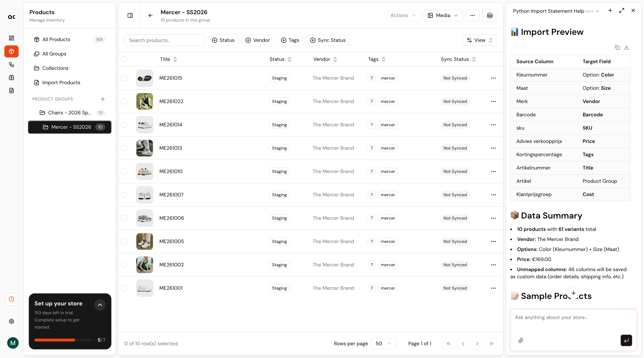Add a new product group with the plus icon
This screenshot has width=644, height=358.
[102, 99]
